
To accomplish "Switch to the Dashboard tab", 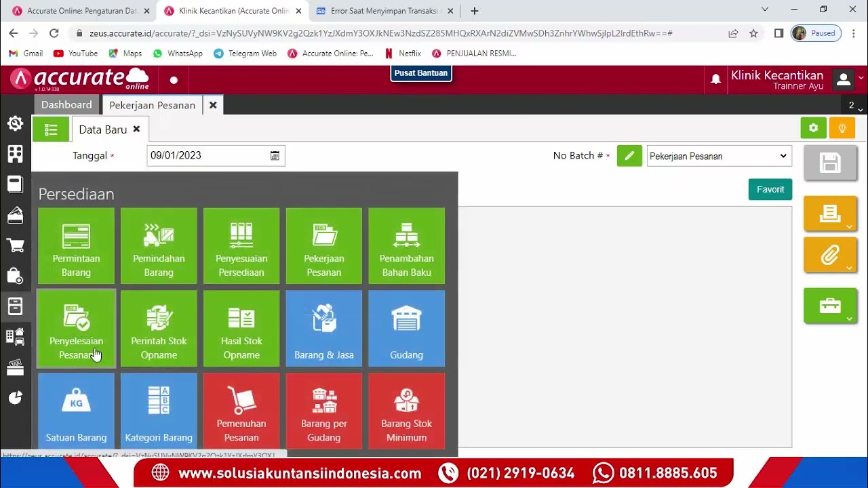I will tap(66, 105).
